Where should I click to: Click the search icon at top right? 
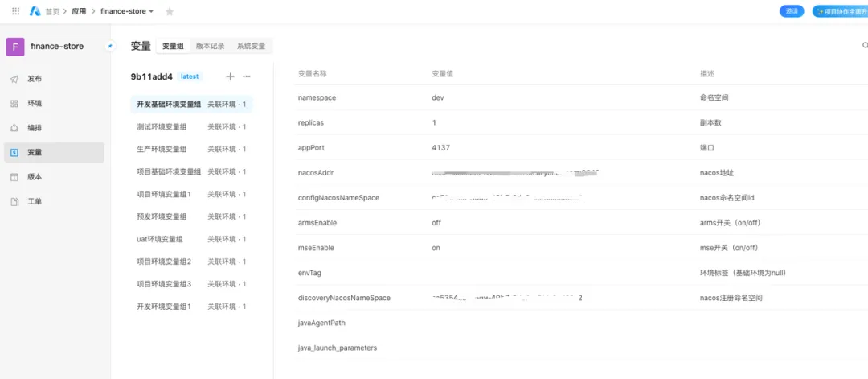865,45
